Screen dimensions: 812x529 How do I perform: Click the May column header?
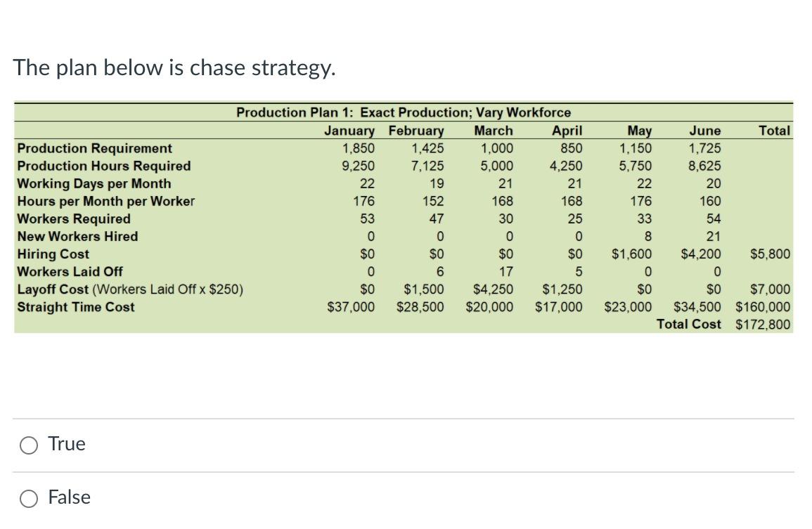click(x=638, y=131)
